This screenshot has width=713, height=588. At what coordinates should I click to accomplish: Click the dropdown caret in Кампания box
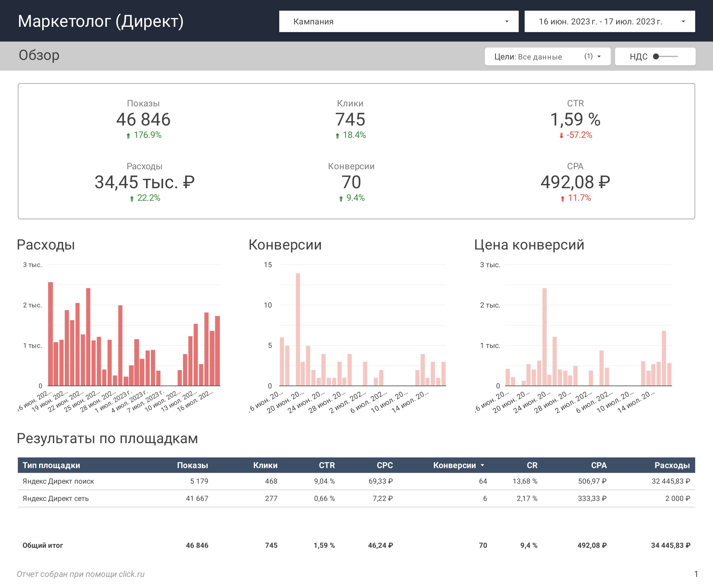click(x=507, y=21)
